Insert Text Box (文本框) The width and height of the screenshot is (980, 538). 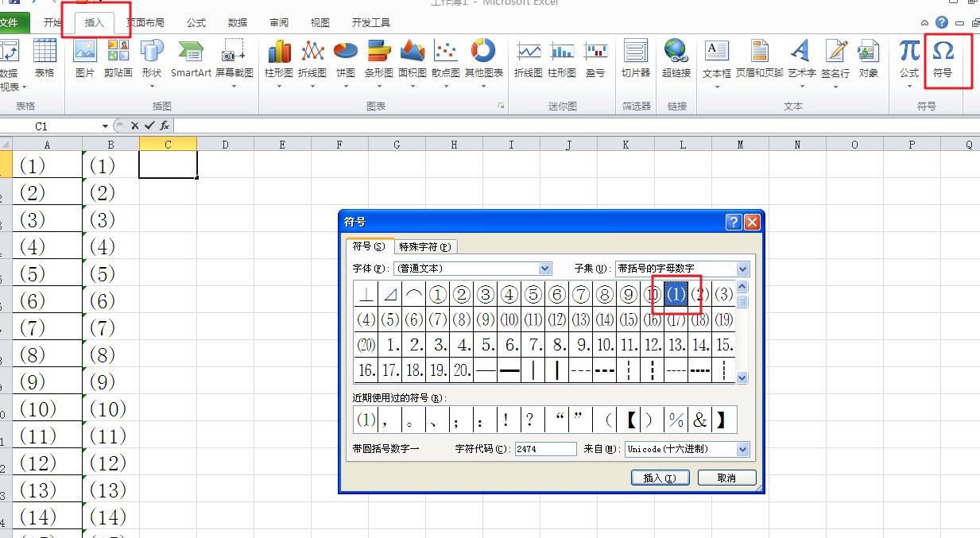point(717,63)
